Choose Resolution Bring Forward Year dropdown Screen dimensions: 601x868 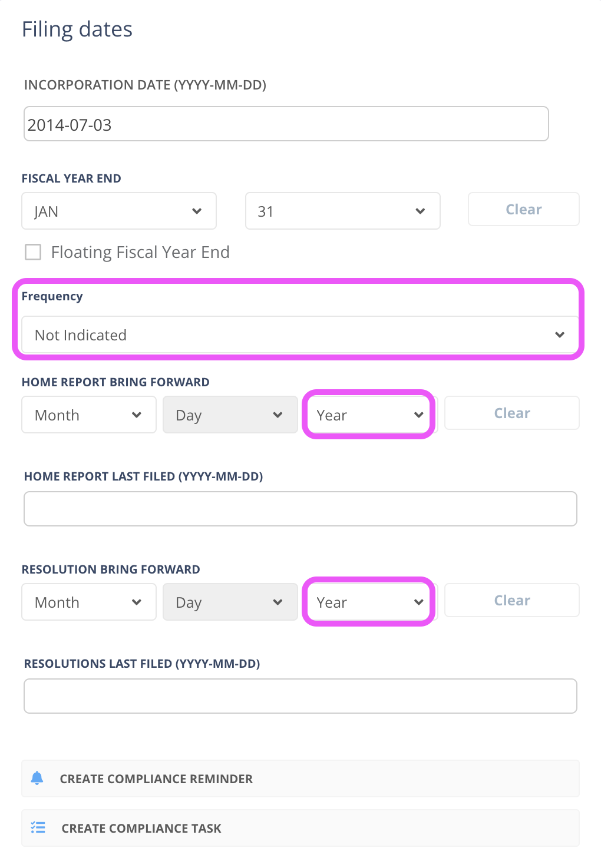click(x=369, y=602)
